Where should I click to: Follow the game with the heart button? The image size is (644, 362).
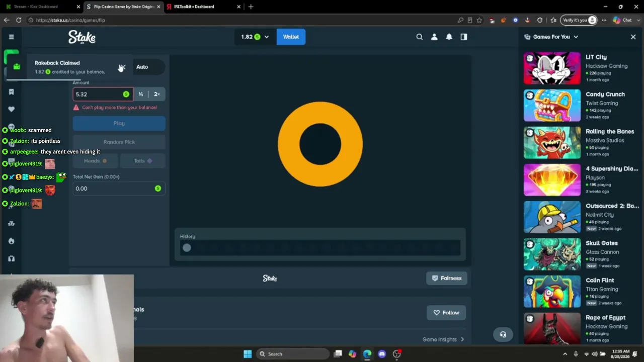click(446, 313)
